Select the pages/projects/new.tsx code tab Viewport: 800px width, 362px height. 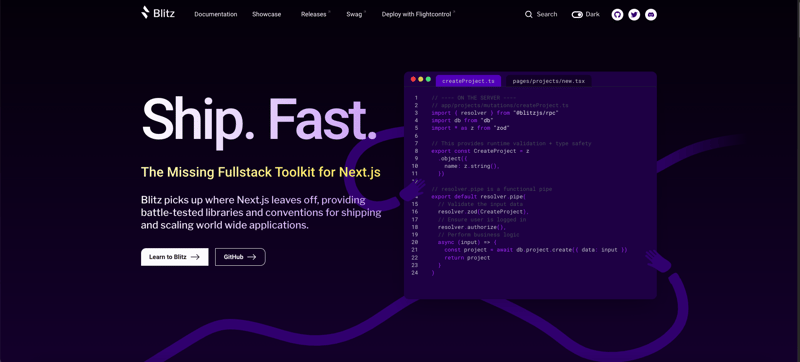[548, 81]
